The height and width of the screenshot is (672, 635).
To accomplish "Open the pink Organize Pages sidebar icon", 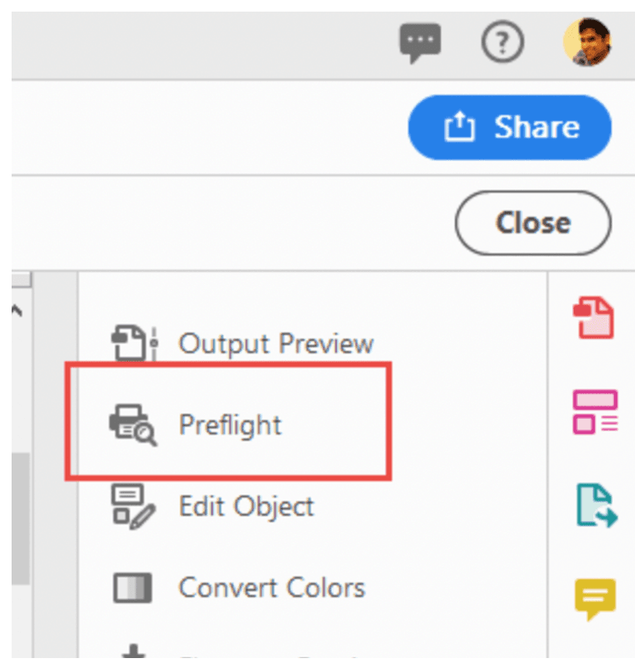I will [x=596, y=412].
